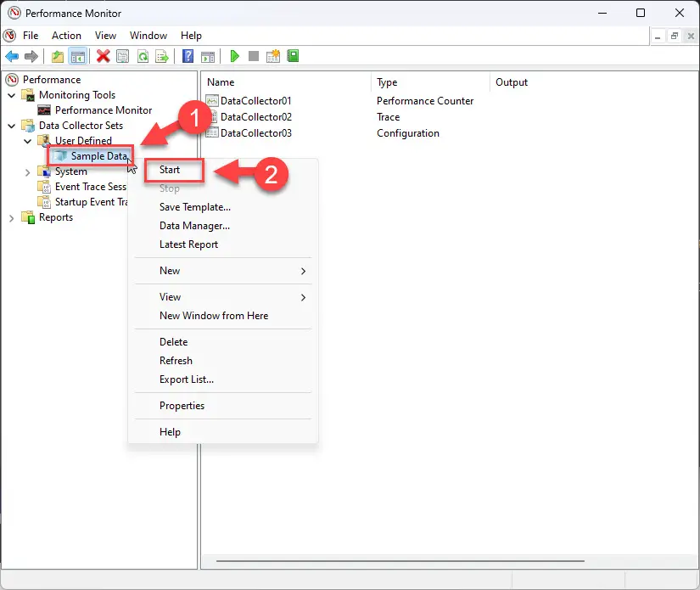Open the Help menu in menu bar
700x590 pixels.
coord(191,36)
